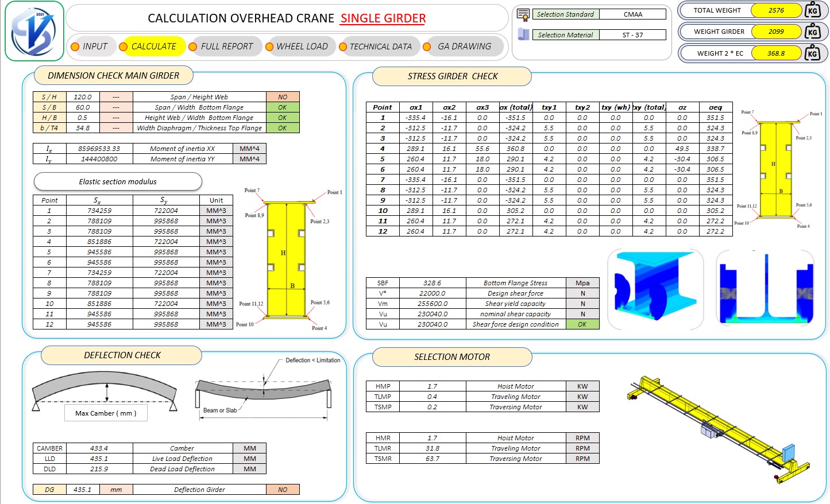
Task: Switch to the CALCULATE tab
Action: [x=153, y=46]
